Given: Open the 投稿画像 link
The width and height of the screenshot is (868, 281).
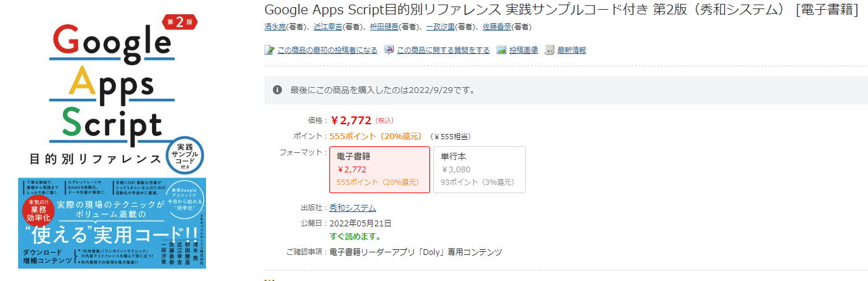Looking at the screenshot, I should (x=524, y=50).
